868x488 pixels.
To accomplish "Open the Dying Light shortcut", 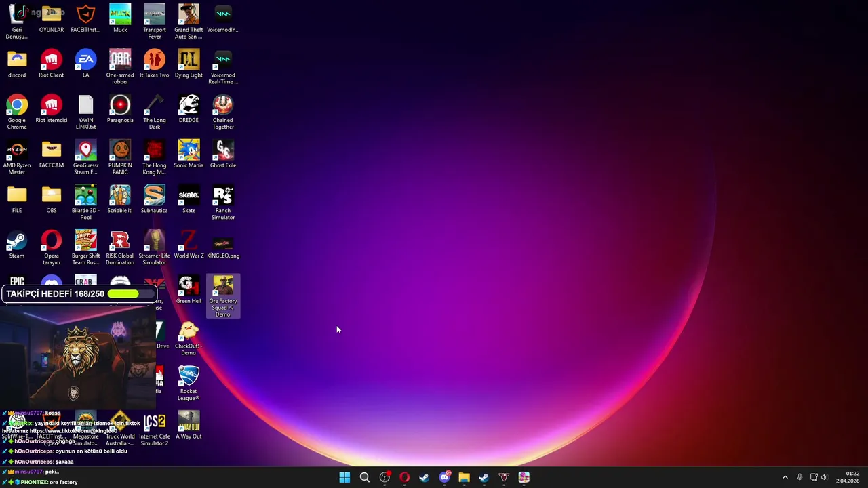I will pyautogui.click(x=189, y=64).
